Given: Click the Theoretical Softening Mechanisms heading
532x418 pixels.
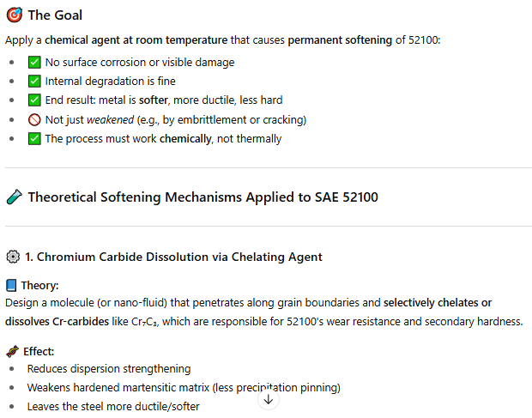Looking at the screenshot, I should click(203, 197).
